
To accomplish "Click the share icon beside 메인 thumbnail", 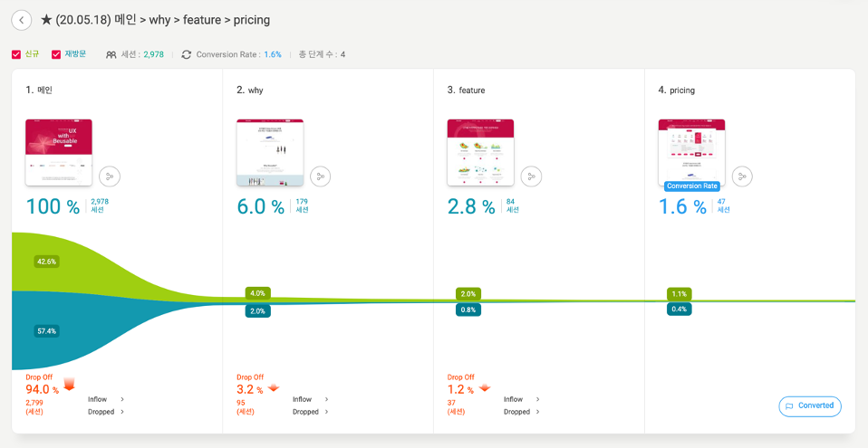I will pos(110,176).
